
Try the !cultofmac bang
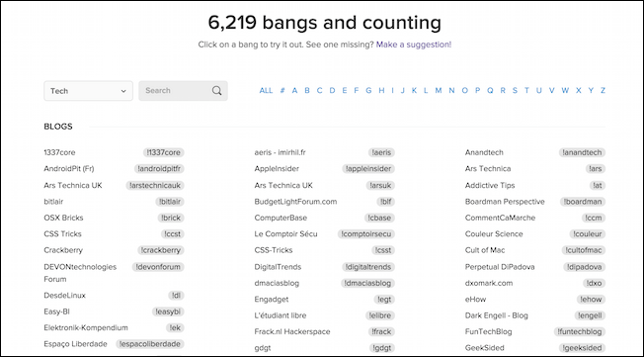[x=583, y=250]
